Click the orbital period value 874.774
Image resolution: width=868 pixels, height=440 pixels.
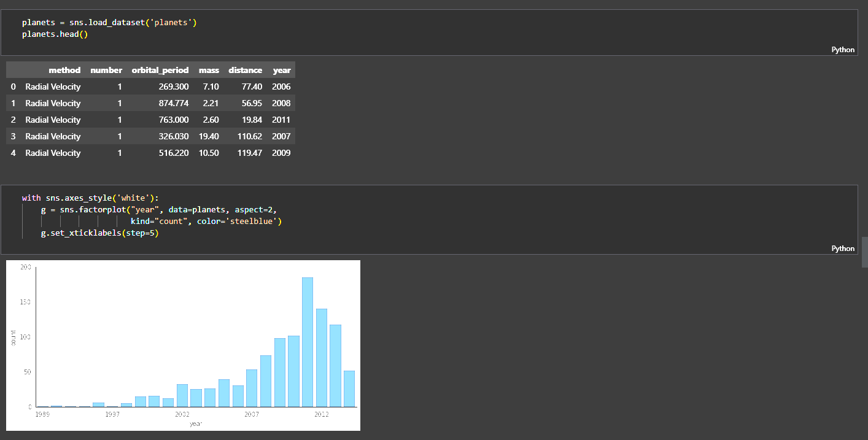click(x=173, y=103)
